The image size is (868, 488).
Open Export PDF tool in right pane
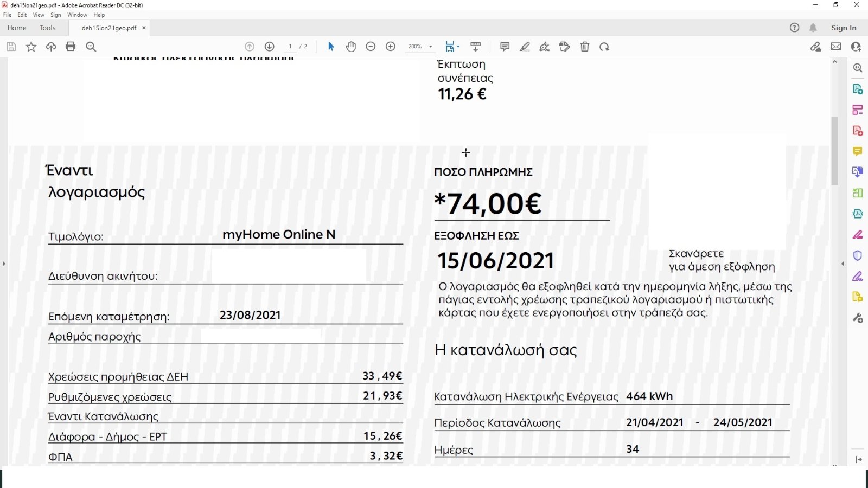(858, 89)
